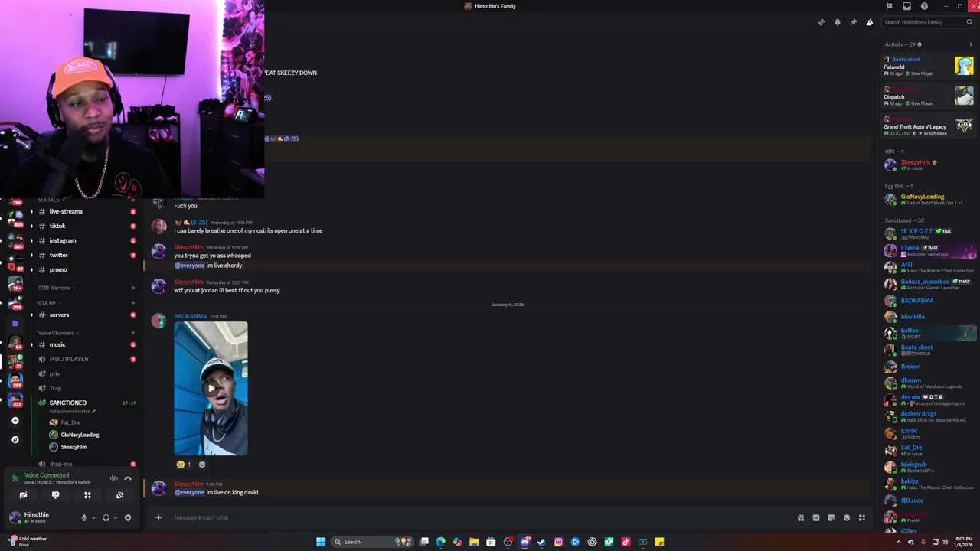This screenshot has height=551, width=980.
Task: Search Himothin's Family field
Action: coord(928,22)
